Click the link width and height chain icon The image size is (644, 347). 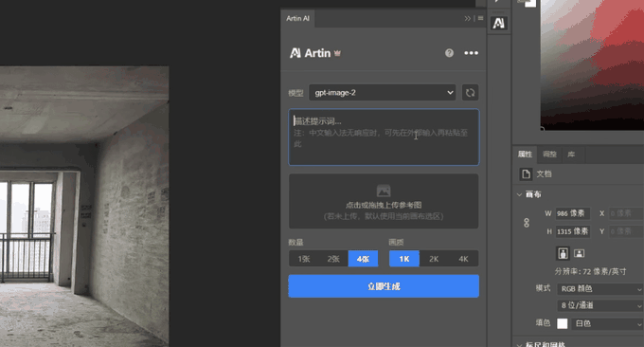pos(527,223)
